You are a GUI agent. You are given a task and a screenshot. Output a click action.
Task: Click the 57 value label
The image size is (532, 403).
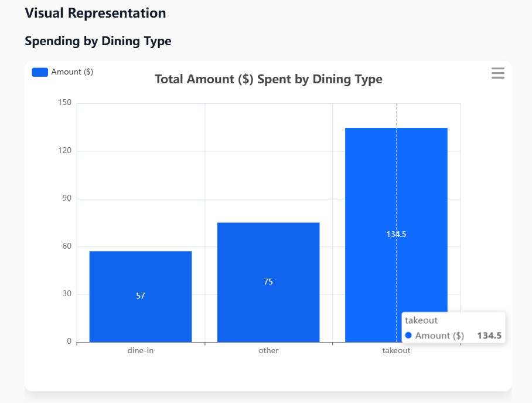point(141,296)
